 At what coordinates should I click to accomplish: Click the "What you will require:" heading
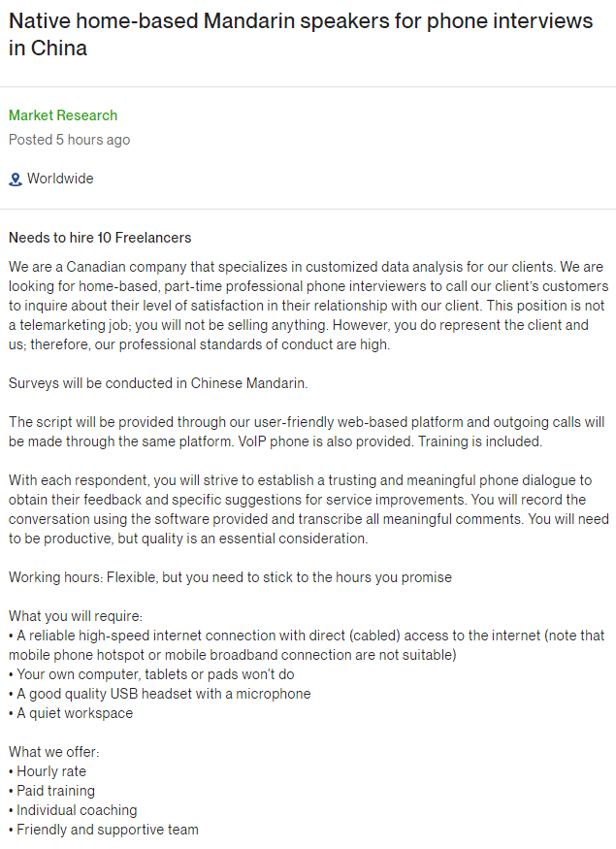(76, 616)
